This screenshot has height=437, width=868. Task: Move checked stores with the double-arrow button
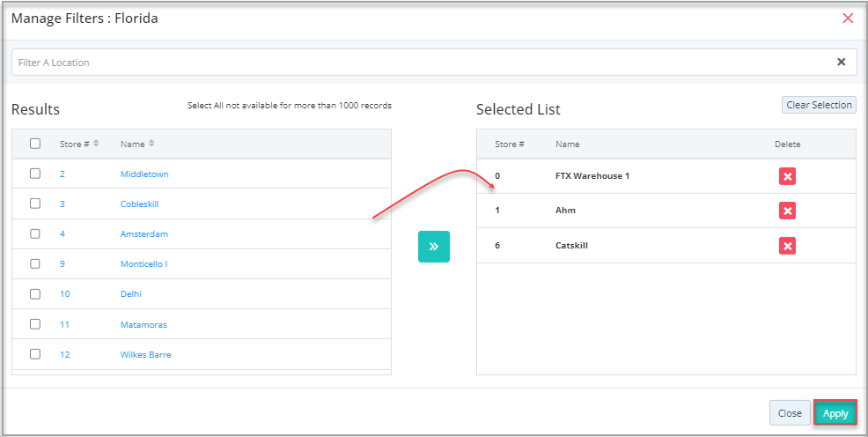click(433, 246)
